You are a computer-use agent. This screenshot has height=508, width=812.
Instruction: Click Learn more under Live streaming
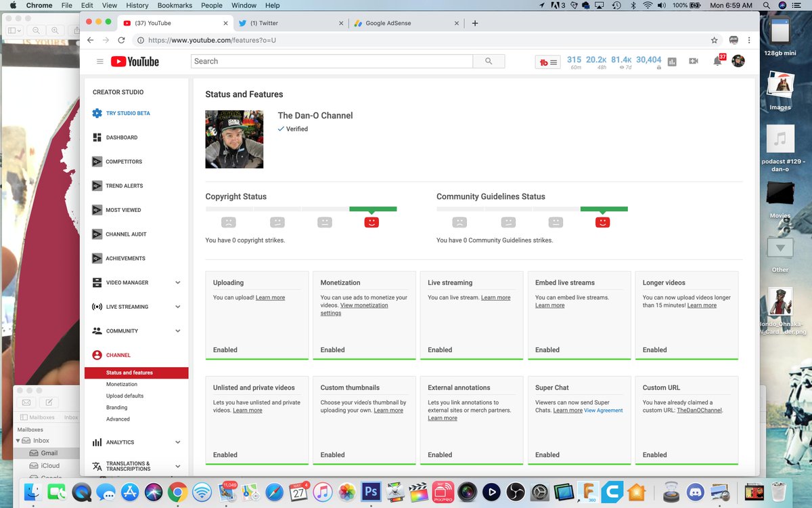click(x=496, y=298)
